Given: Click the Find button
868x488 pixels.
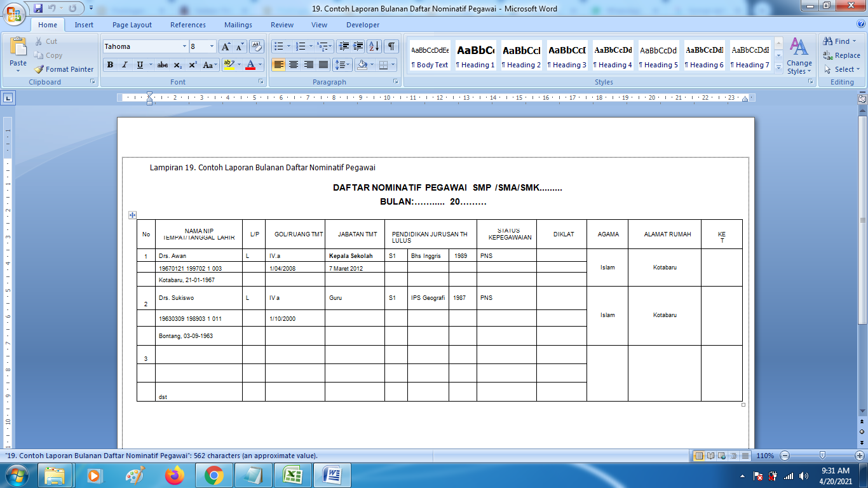Looking at the screenshot, I should pos(838,41).
